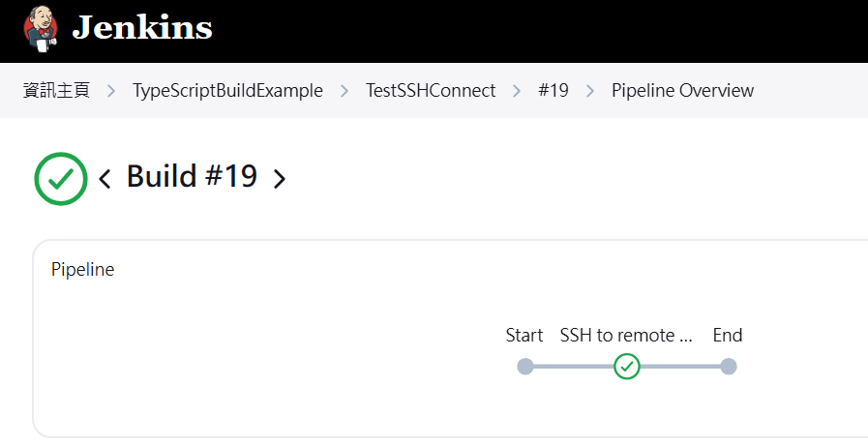Image resolution: width=868 pixels, height=445 pixels.
Task: Expand chevron after 資訊主頁 breadcrumb
Action: pos(111,91)
